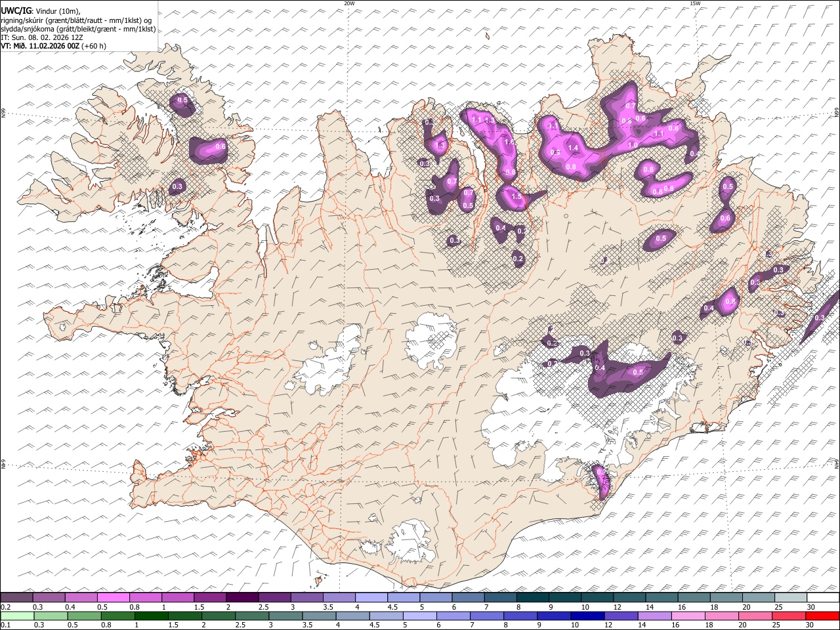Click the "10" label in lower legend
Viewport: 840px width, 630px height.
574,625
